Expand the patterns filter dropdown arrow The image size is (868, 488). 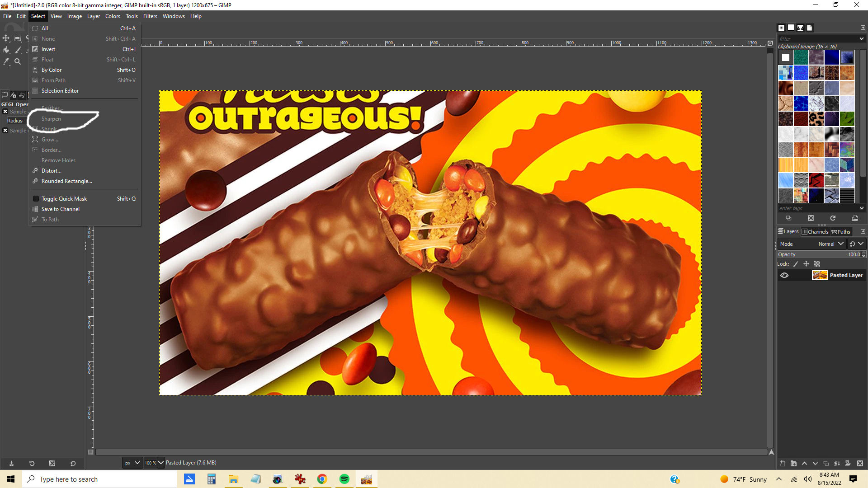(861, 39)
